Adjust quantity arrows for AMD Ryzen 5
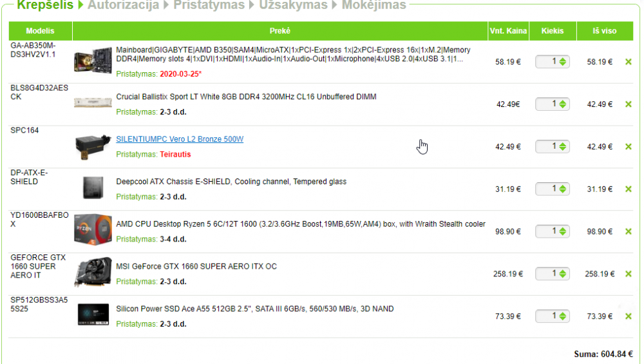The width and height of the screenshot is (644, 364). click(563, 232)
